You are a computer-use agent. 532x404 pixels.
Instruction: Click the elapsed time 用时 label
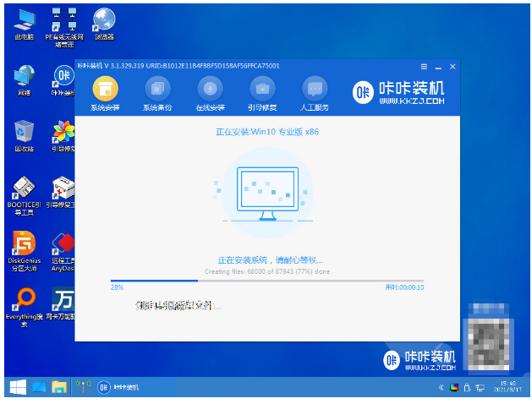click(404, 287)
